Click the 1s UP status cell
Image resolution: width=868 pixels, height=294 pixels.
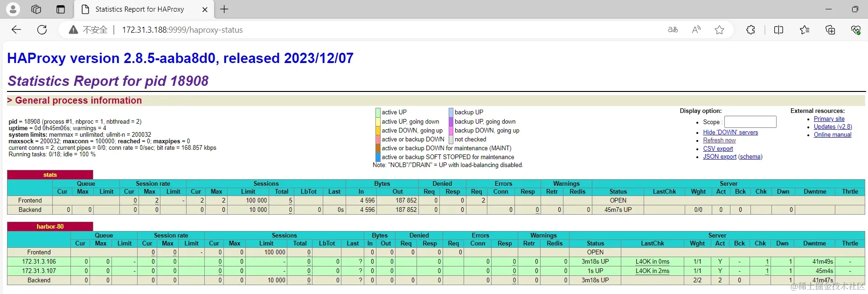[595, 271]
